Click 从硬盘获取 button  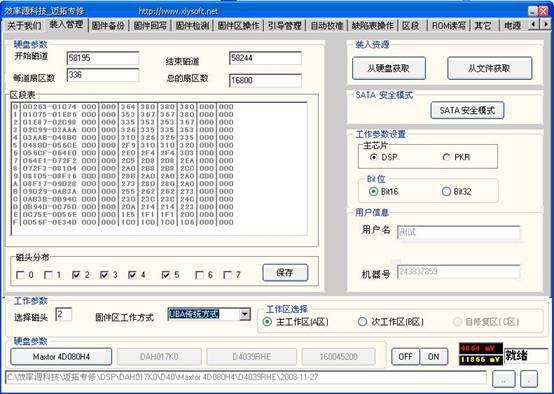pyautogui.click(x=389, y=68)
